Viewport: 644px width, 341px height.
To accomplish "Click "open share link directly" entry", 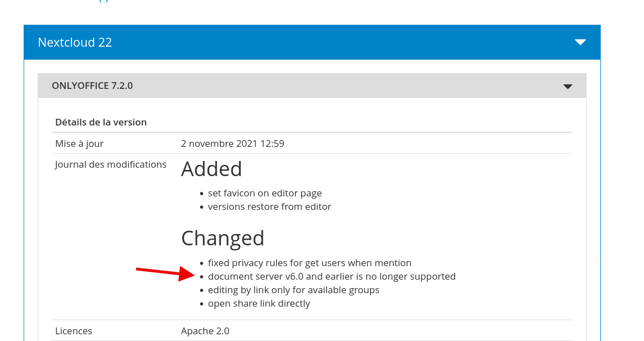I will [x=259, y=304].
